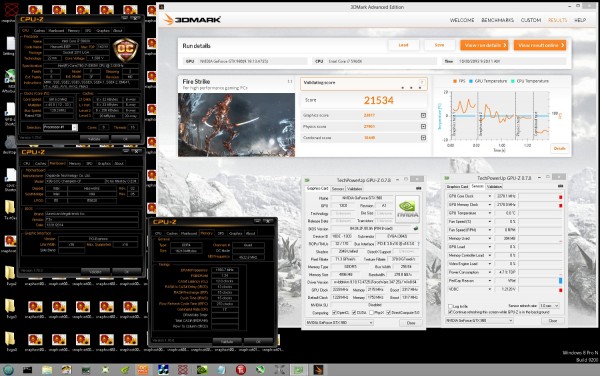Expand the Physics score details
Screen dimensions: 600x376
tap(423, 126)
